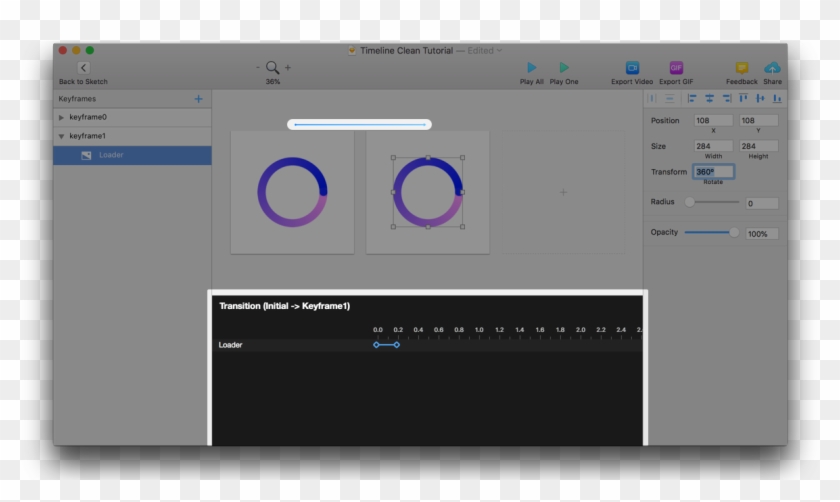This screenshot has width=840, height=502.
Task: Go back using Back to Sketch arrow
Action: [x=83, y=68]
